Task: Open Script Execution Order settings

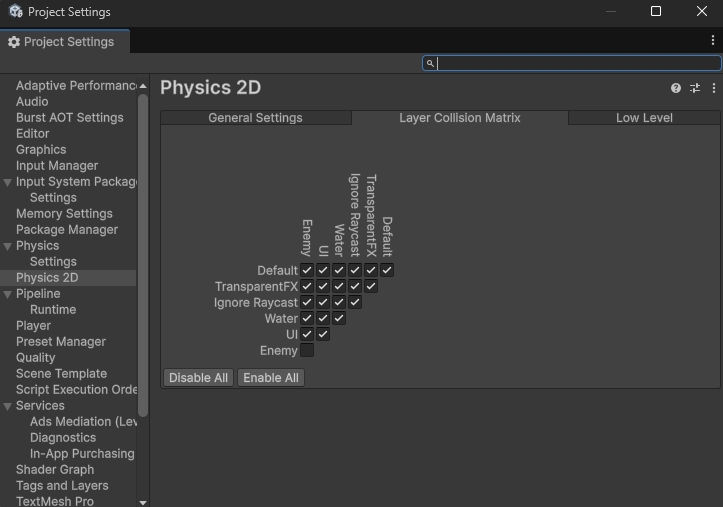Action: tap(76, 390)
